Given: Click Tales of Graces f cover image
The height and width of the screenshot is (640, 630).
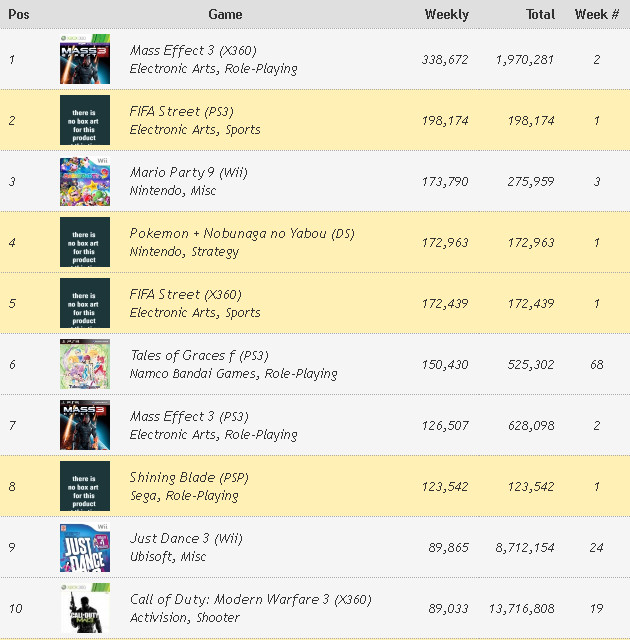Looking at the screenshot, I should click(84, 364).
